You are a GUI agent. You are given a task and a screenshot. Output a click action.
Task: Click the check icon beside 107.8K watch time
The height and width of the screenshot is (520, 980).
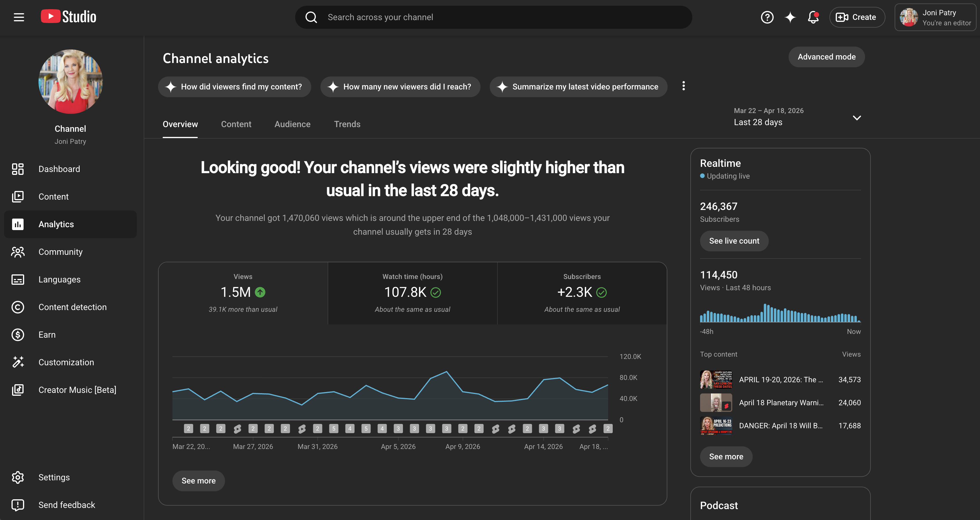[x=436, y=292]
